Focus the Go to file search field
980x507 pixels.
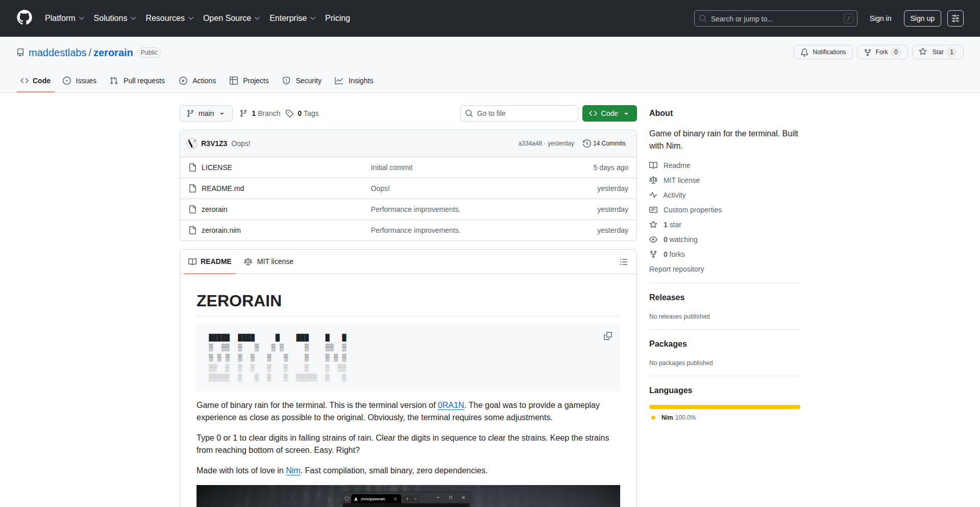(x=519, y=113)
